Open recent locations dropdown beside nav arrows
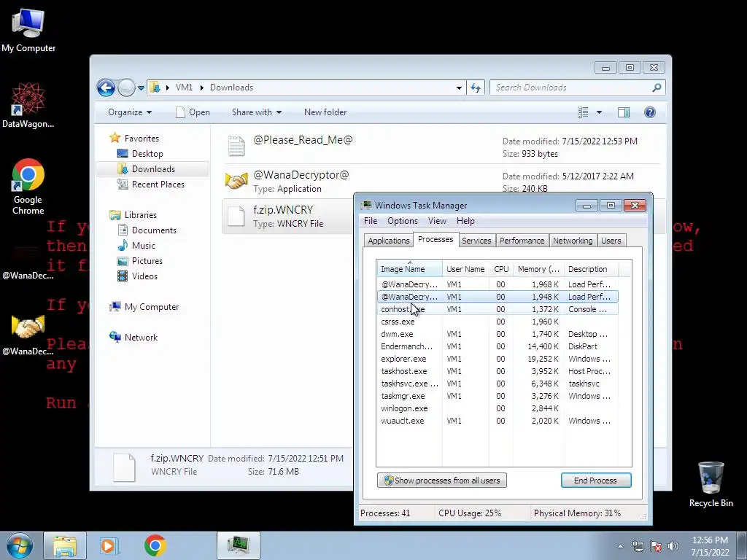Viewport: 747px width, 560px height. (x=141, y=88)
